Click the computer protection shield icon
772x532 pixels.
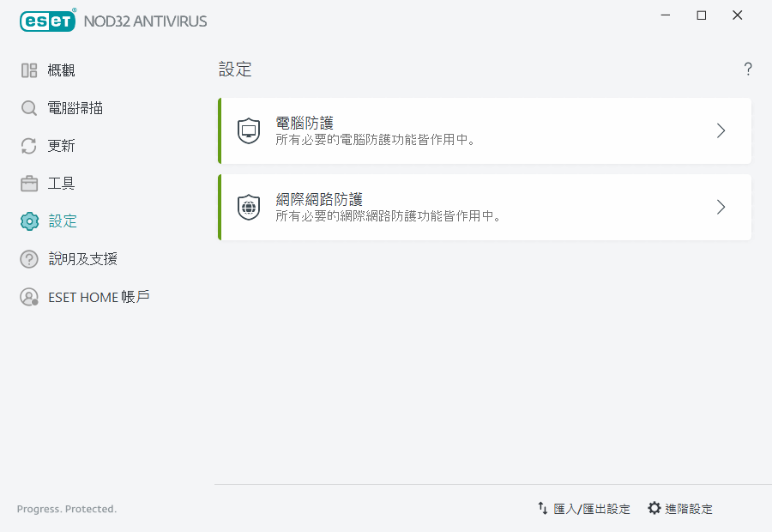click(249, 131)
